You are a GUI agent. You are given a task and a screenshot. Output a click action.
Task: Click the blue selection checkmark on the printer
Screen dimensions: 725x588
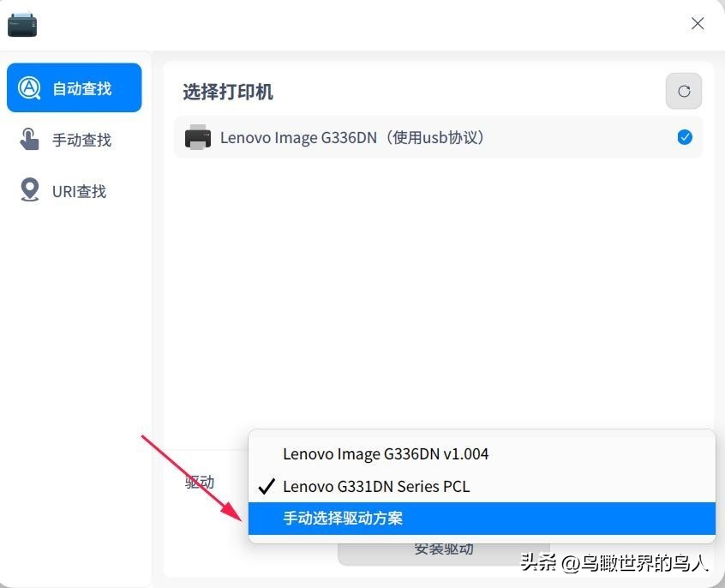point(684,136)
